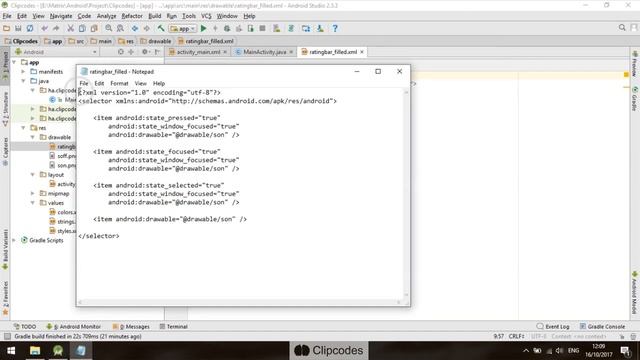Click the Cut scissors icon
Viewport: 640px width, 360px height.
point(71,29)
